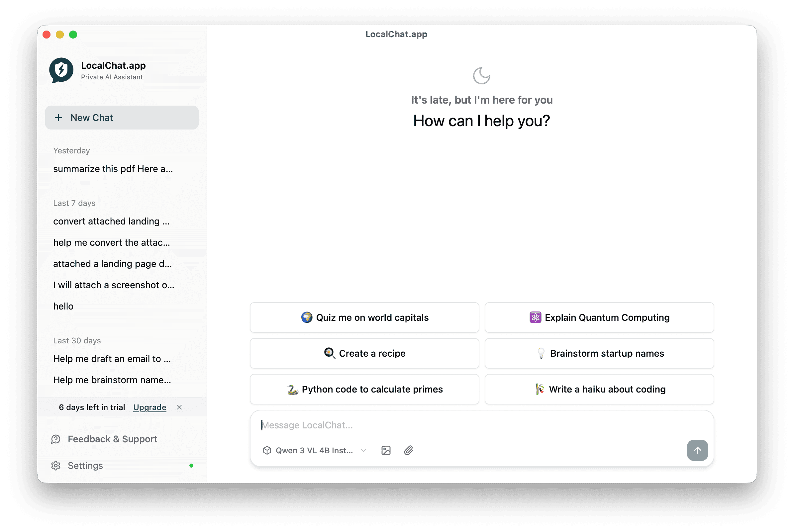This screenshot has width=794, height=532.
Task: Open the 'summarize this pdf' chat
Action: tap(113, 169)
